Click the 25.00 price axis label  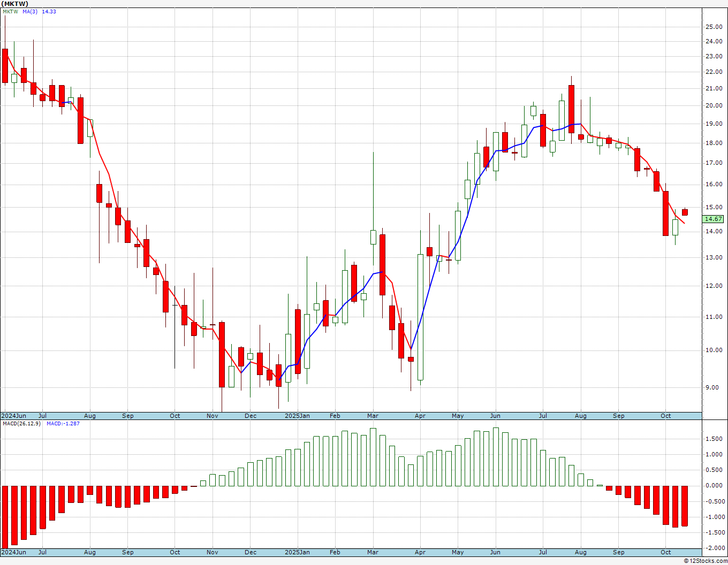[x=714, y=27]
